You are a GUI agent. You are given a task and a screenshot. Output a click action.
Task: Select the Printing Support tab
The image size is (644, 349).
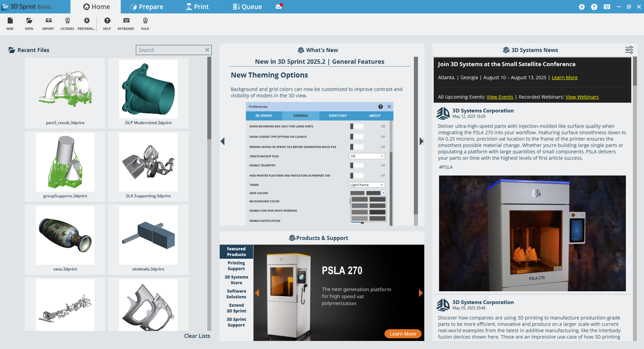coord(236,266)
